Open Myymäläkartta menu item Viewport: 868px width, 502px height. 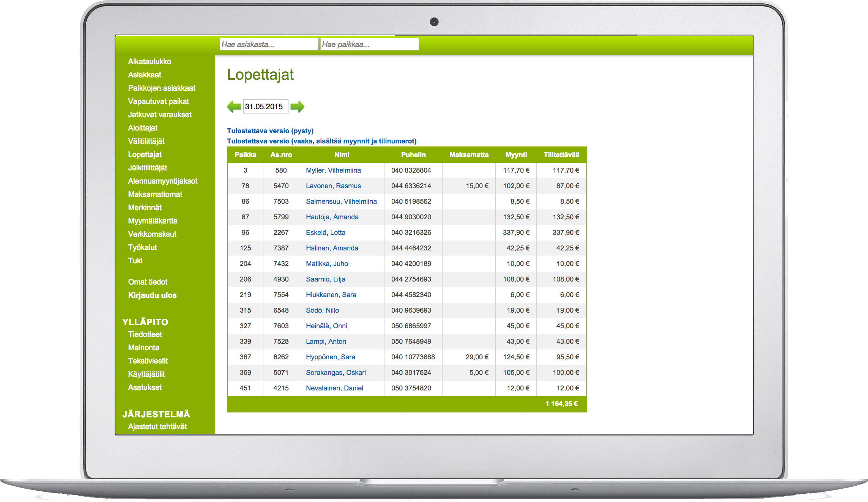(153, 221)
